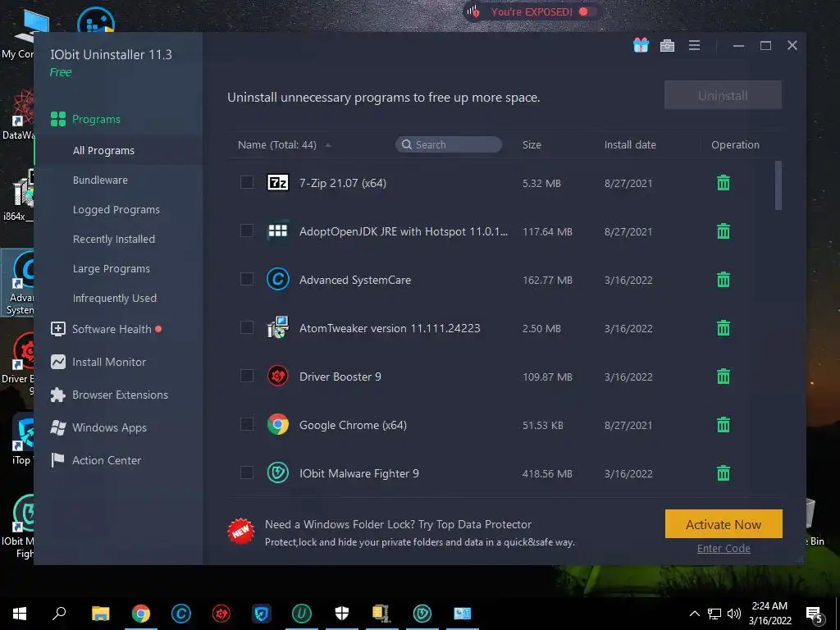Viewport: 840px width, 630px height.
Task: Click the Enter Code link
Action: coord(724,548)
